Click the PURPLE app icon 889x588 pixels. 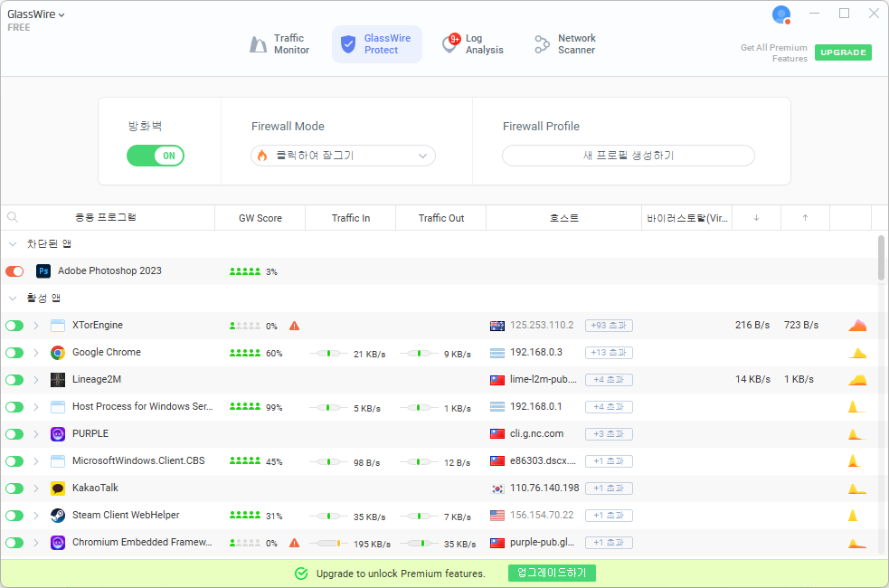click(58, 434)
